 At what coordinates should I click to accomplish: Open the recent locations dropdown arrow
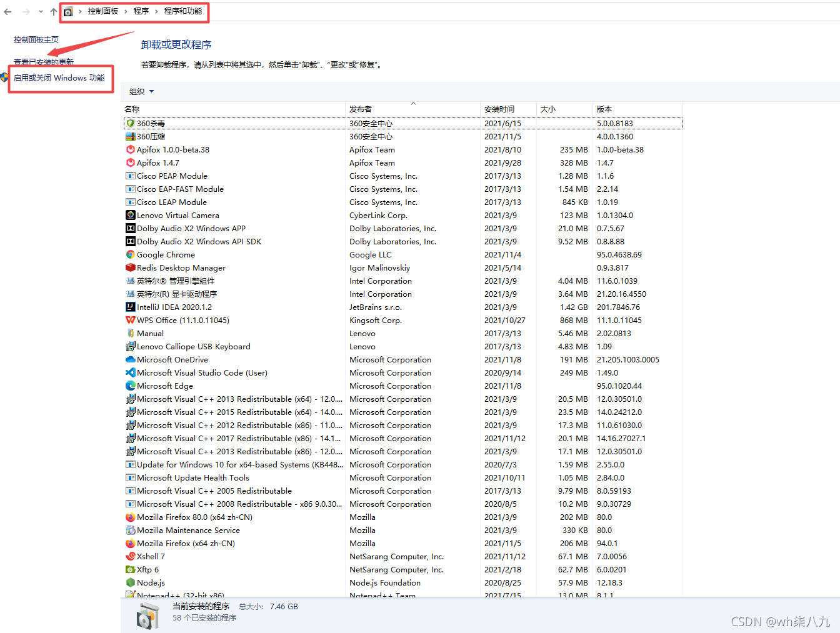click(x=41, y=11)
